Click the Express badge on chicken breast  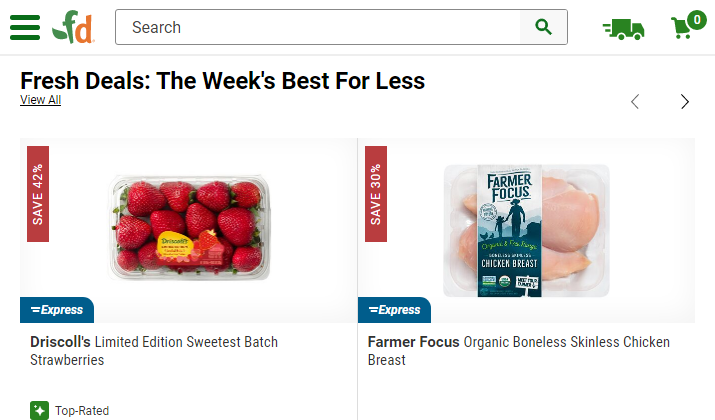tap(394, 310)
